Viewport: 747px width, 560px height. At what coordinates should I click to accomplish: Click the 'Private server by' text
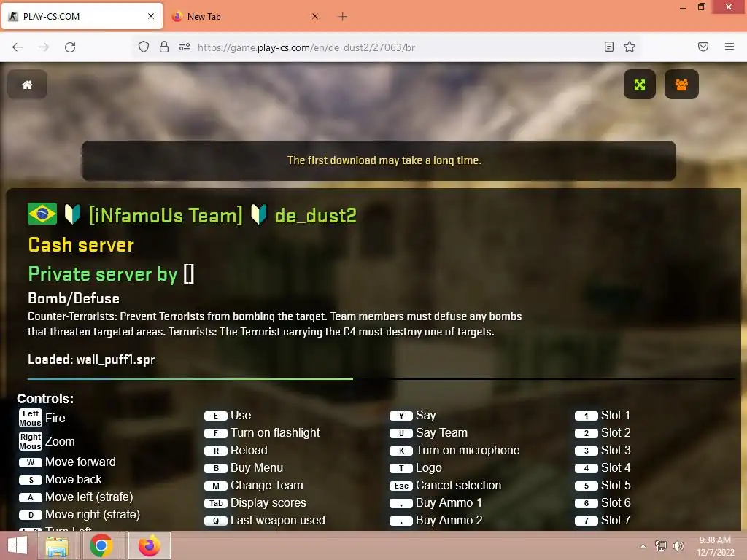click(x=103, y=274)
